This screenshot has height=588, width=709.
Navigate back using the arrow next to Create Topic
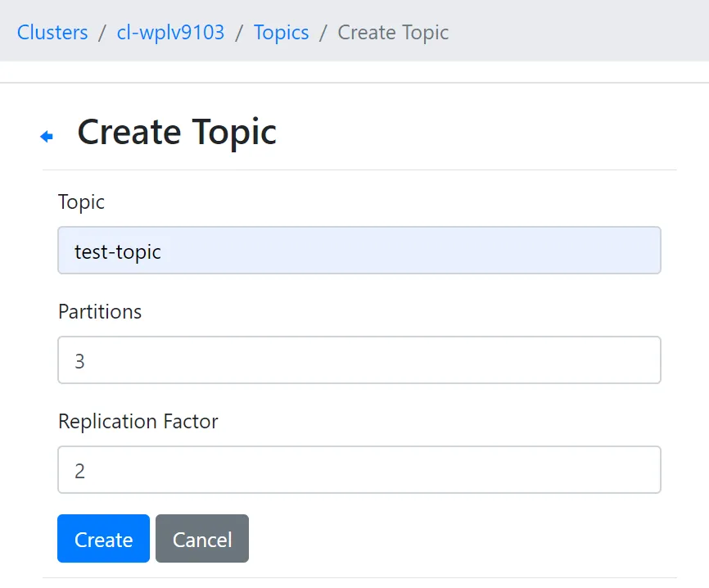47,135
